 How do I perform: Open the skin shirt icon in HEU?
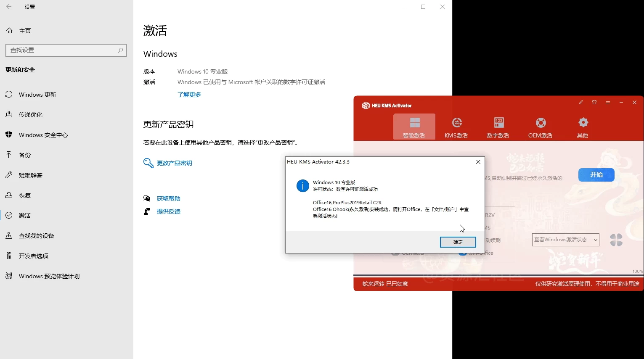pyautogui.click(x=594, y=103)
